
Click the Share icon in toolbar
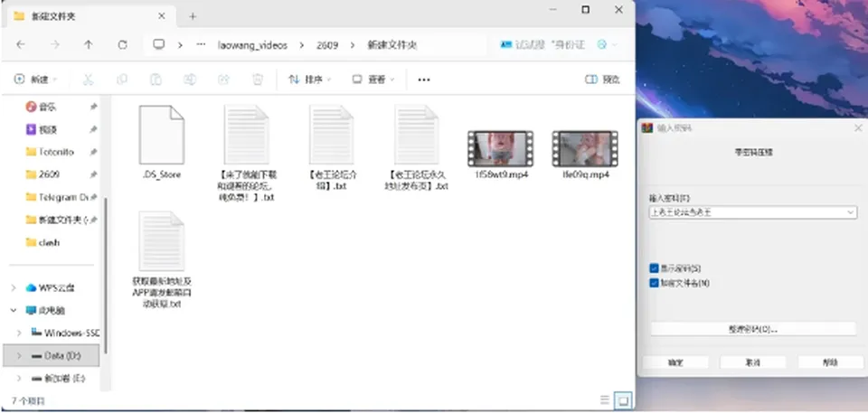223,80
